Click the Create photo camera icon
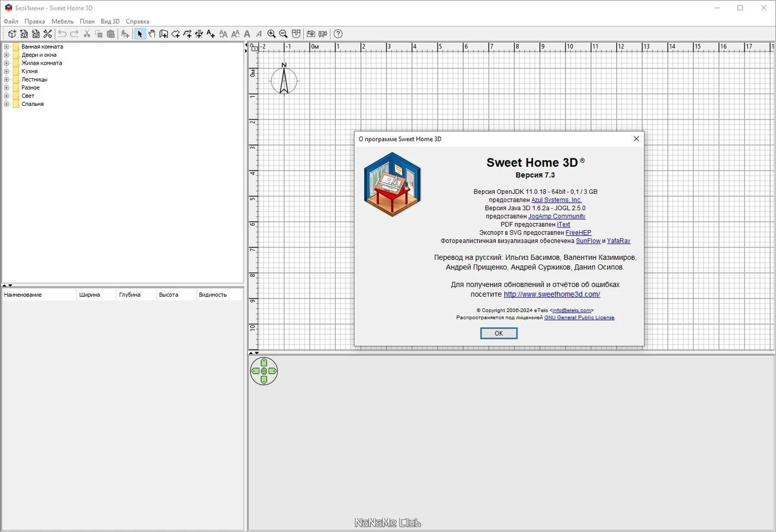The image size is (776, 532). (311, 34)
